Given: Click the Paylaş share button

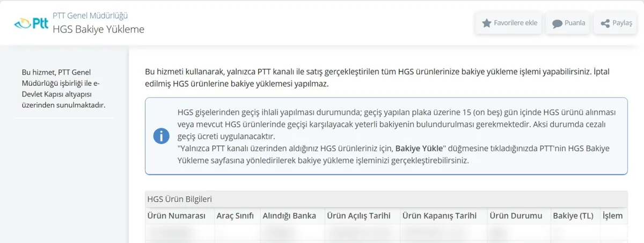Looking at the screenshot, I should point(616,23).
